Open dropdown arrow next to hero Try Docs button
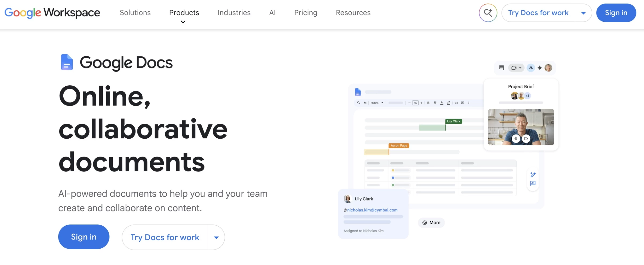 (x=216, y=237)
